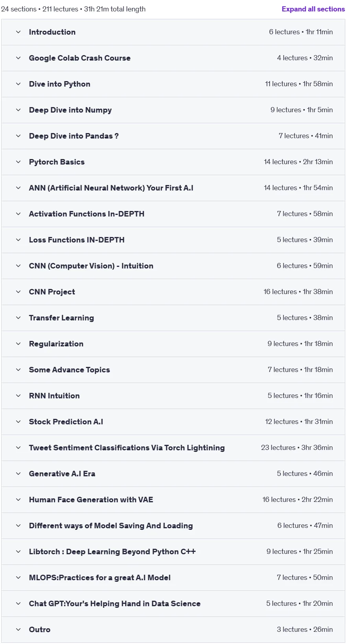This screenshot has width=346, height=644.
Task: Select ANN Your First A.I section title
Action: coord(111,188)
